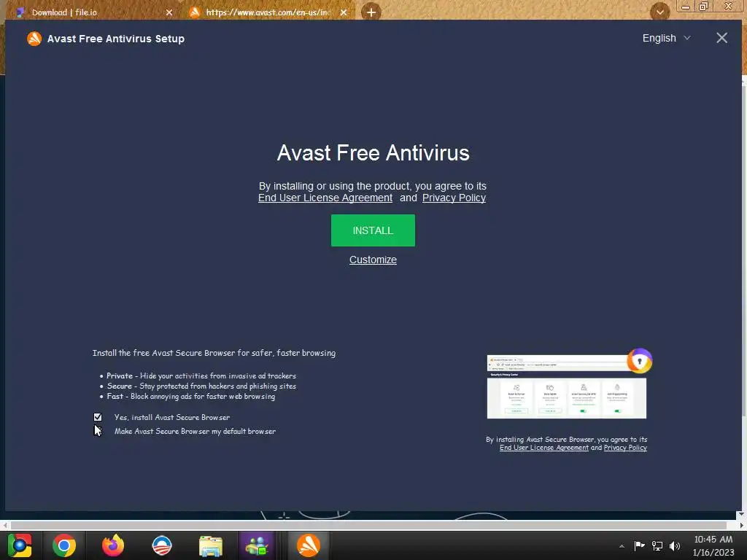Show hidden system tray icons
The image size is (747, 560).
tap(622, 546)
